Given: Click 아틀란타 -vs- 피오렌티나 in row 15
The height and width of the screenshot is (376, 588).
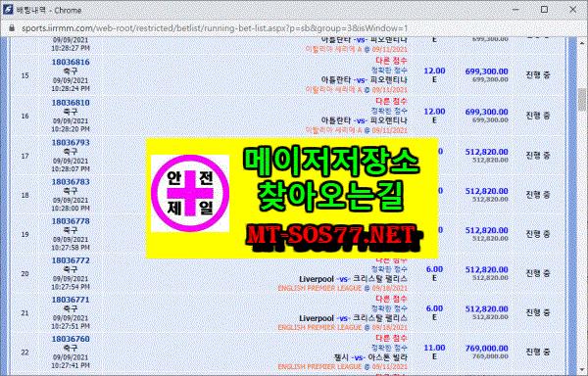Looking at the screenshot, I should (x=364, y=80).
